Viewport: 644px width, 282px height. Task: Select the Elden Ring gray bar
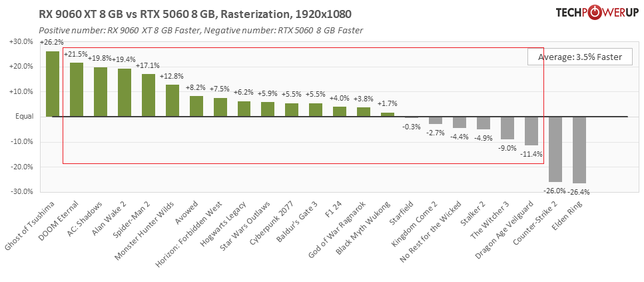(579, 150)
